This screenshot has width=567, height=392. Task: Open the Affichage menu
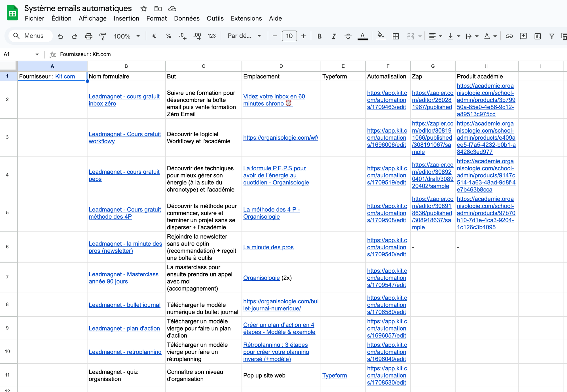tap(93, 18)
